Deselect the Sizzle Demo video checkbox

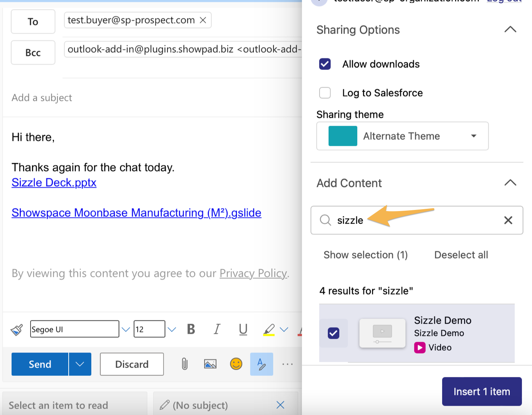pyautogui.click(x=334, y=333)
